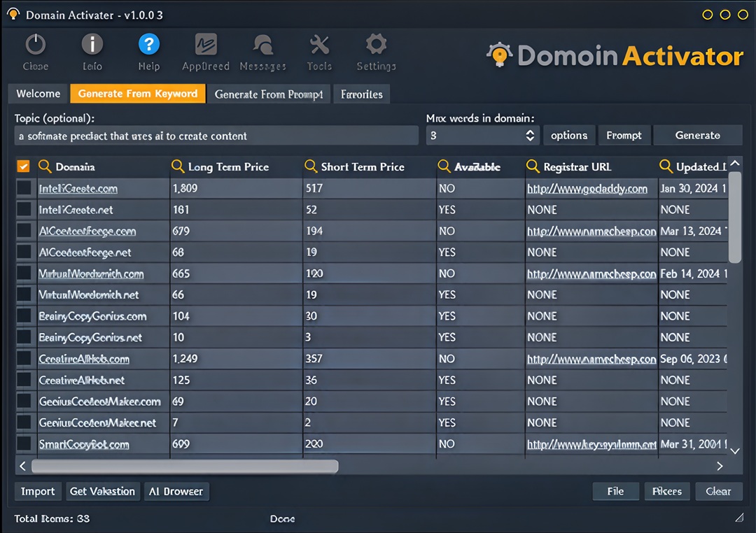This screenshot has width=756, height=533.
Task: Check the box for BrainyCopyGenius.com row
Action: [24, 315]
